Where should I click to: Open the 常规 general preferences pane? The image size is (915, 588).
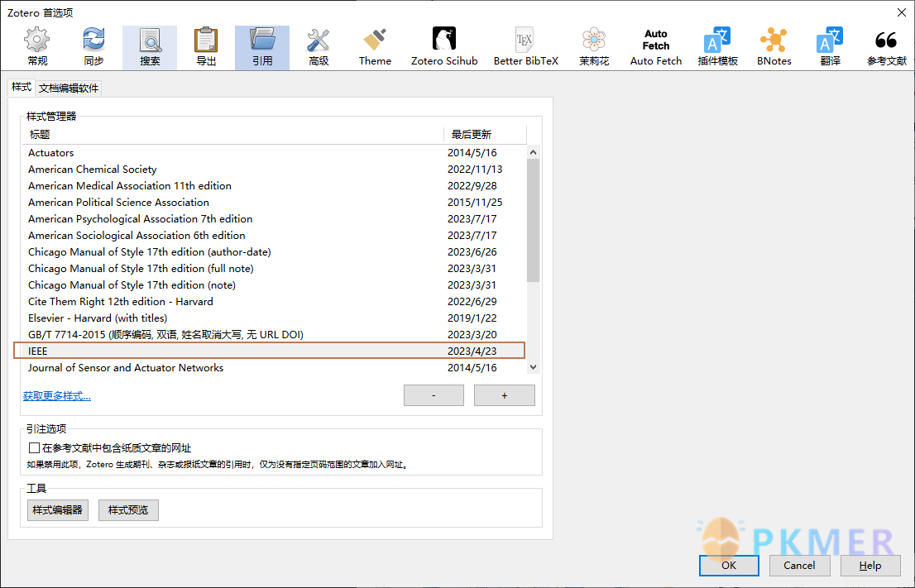(x=37, y=47)
